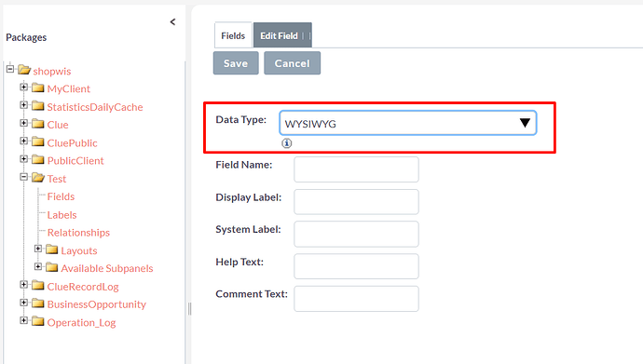Viewport: 643px width, 364px height.
Task: Select the Edit Field tab
Action: 282,35
